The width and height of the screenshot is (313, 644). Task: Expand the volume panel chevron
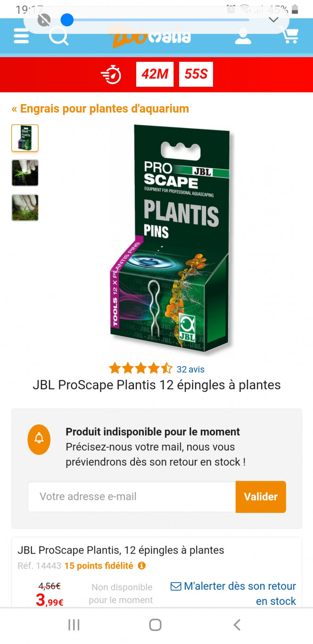click(273, 20)
